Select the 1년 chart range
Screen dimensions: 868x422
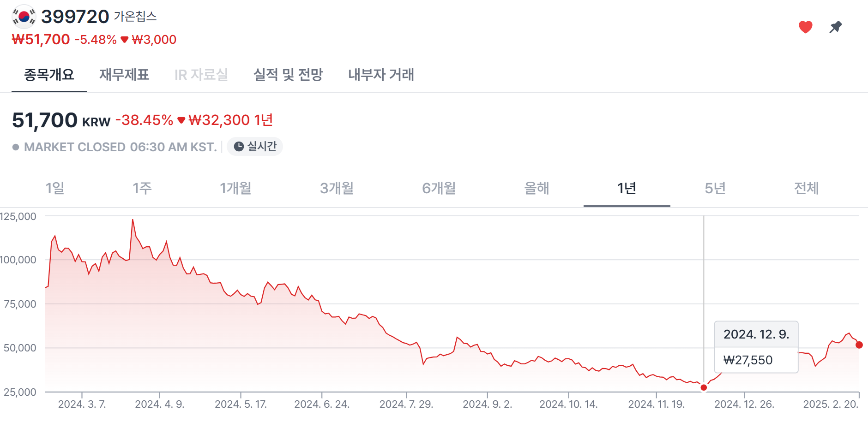627,188
